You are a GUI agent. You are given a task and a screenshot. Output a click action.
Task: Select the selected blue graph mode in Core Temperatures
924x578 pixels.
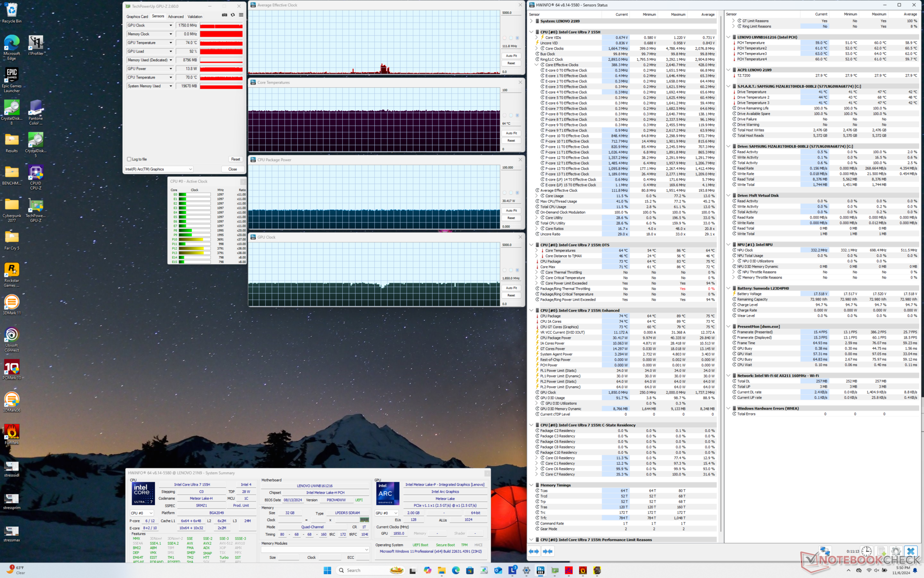[x=517, y=116]
